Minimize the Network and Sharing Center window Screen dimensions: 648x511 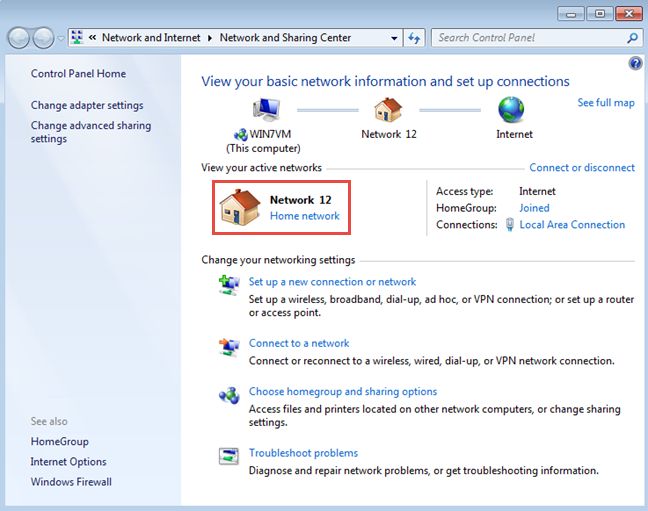[571, 14]
